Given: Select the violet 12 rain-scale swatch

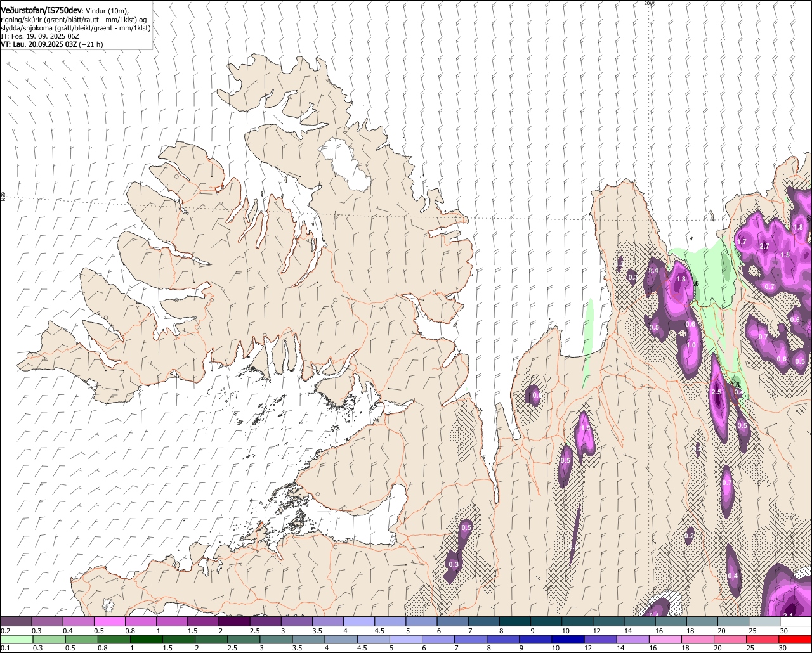Looking at the screenshot, I should pos(599,640).
